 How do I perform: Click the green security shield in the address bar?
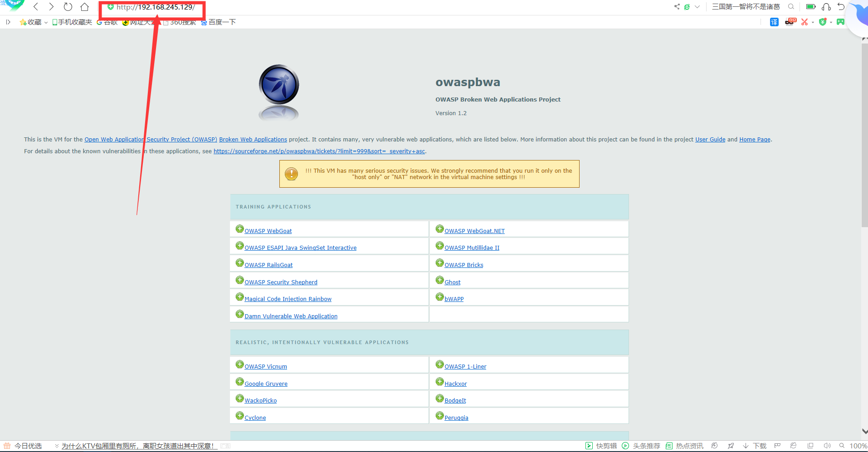click(110, 7)
